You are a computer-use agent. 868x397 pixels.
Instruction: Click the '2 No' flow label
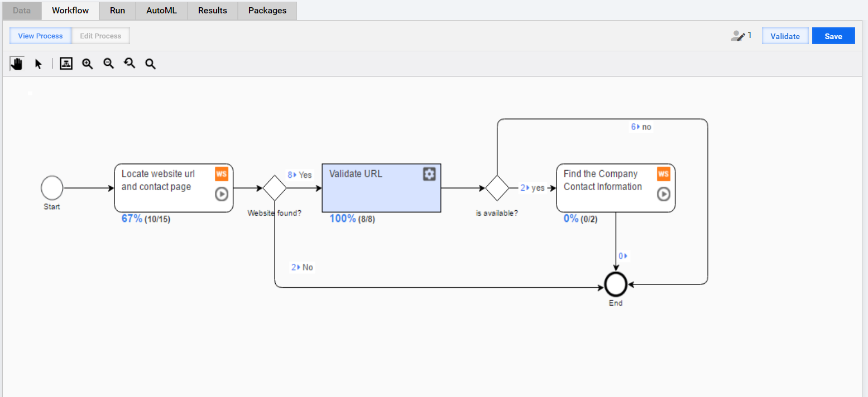coord(302,267)
